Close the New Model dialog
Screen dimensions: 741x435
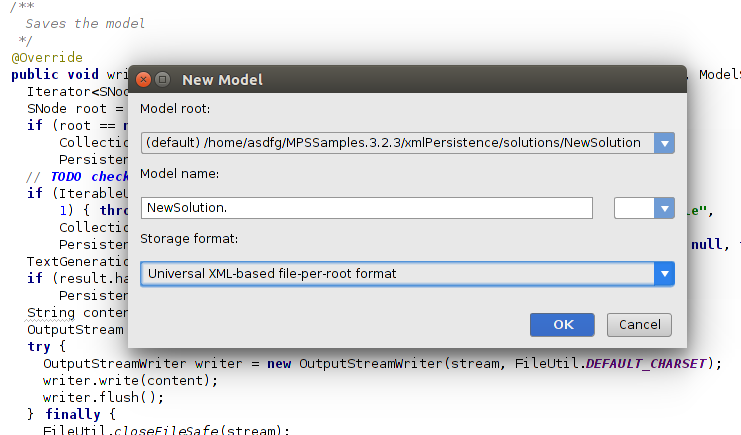143,80
